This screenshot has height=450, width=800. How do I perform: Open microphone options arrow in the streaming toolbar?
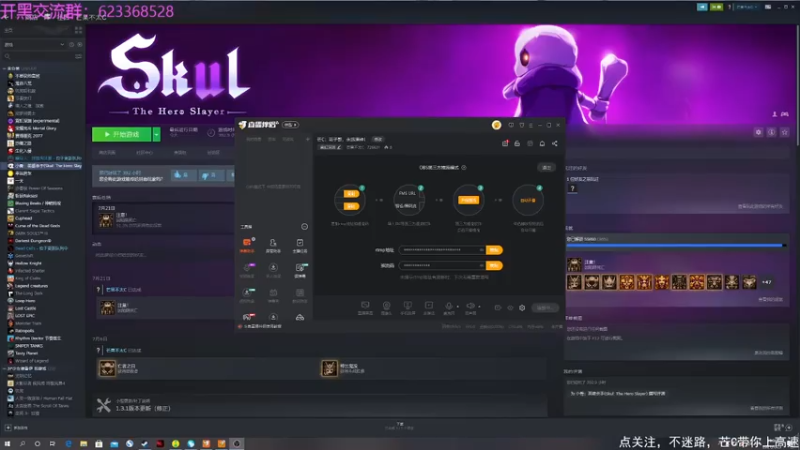457,307
